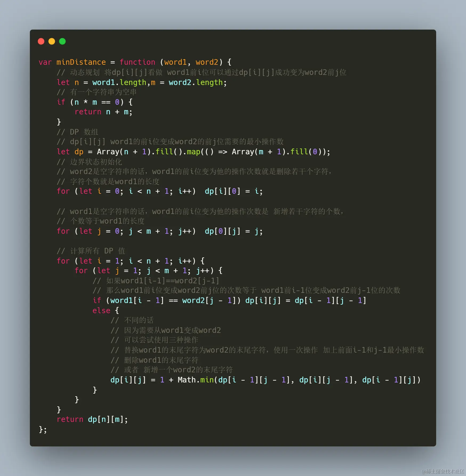The width and height of the screenshot is (466, 476).
Task: Click the '// 字符个数就是word1的长度' comment
Action: point(108,181)
